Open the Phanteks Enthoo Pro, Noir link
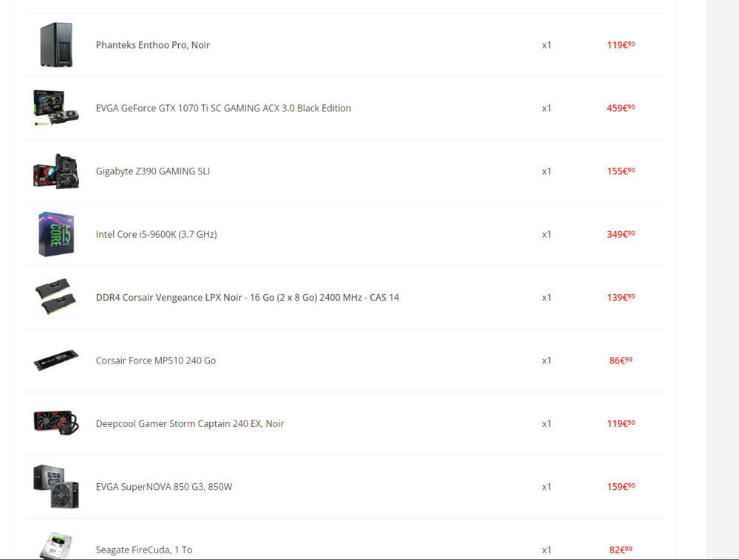The height and width of the screenshot is (560, 739). coord(153,45)
